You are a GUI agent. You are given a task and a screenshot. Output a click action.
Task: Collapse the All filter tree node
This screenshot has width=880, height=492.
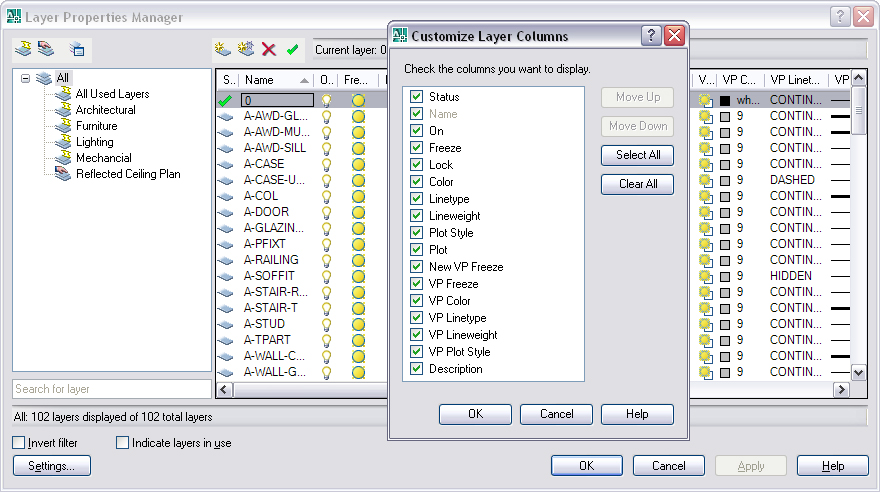pyautogui.click(x=26, y=78)
